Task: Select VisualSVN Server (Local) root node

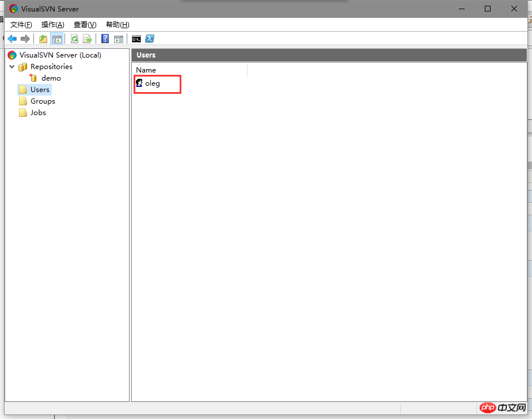Action: tap(60, 55)
